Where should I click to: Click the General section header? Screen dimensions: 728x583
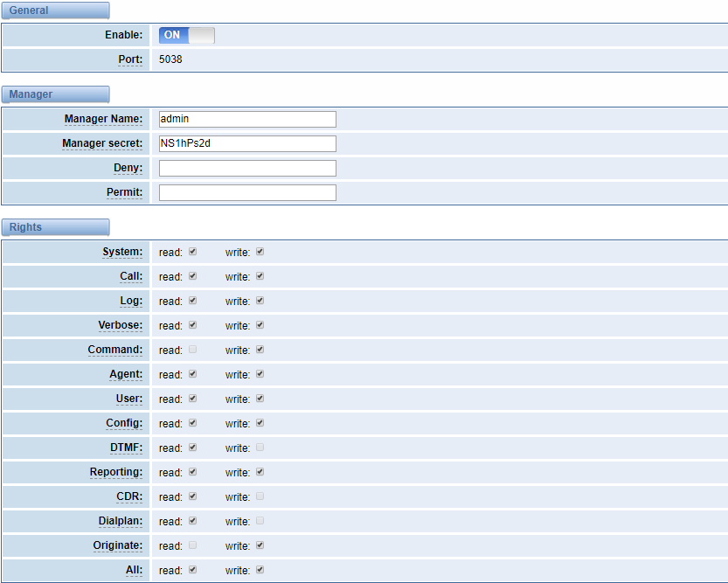click(x=56, y=10)
